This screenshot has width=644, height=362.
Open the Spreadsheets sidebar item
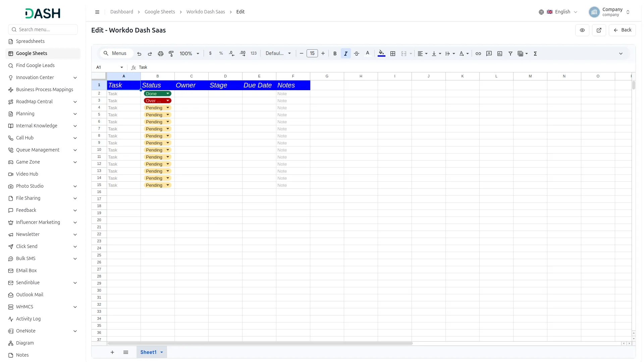[43, 41]
